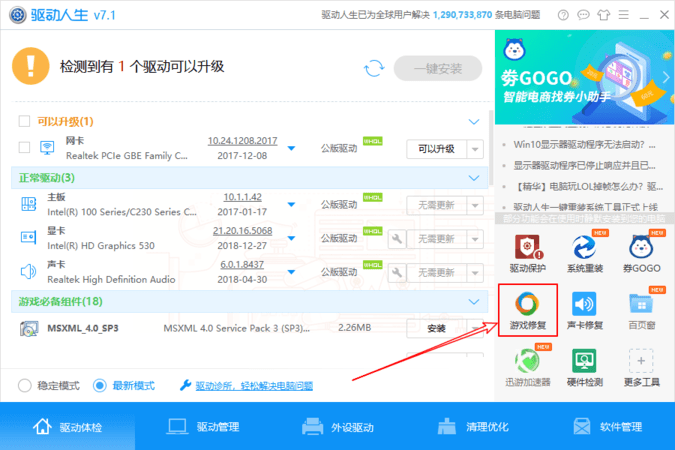The width and height of the screenshot is (675, 450).
Task: Click the refresh rescan icon
Action: coord(374,67)
